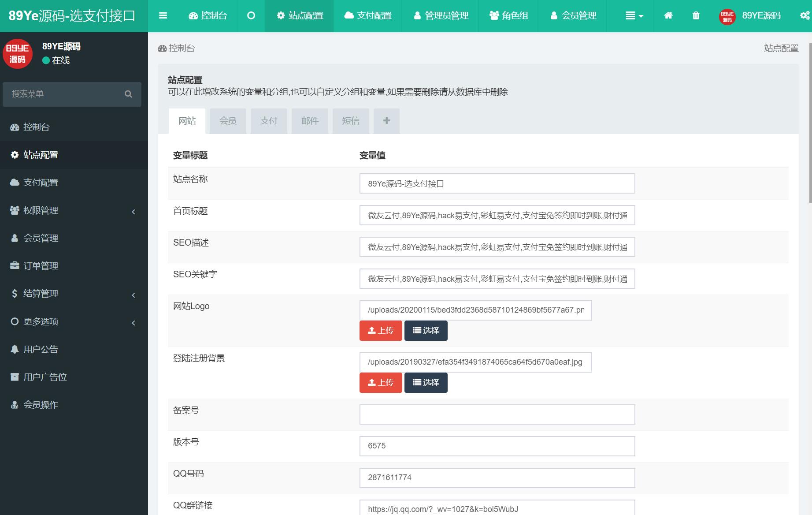Open 用户广告位 in sidebar menu

click(x=74, y=377)
